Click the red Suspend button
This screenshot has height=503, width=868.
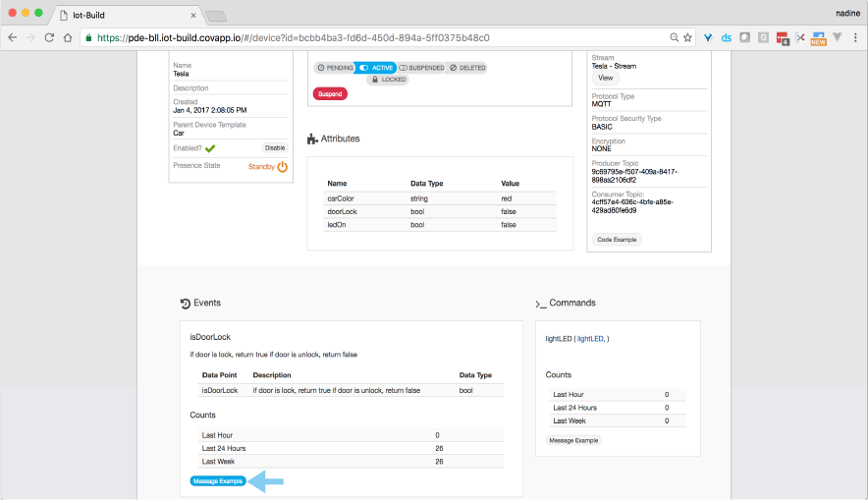coord(330,93)
